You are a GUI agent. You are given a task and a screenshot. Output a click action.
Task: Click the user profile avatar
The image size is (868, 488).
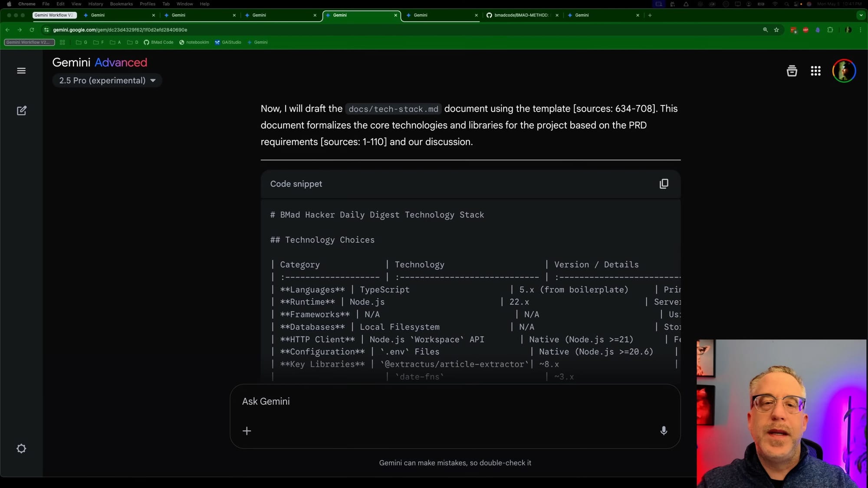click(x=844, y=71)
